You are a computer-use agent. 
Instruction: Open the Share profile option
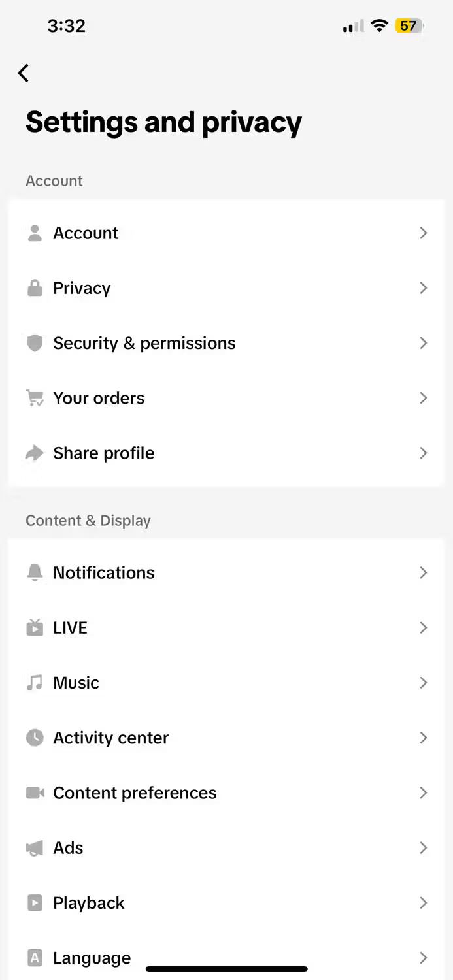(x=226, y=453)
